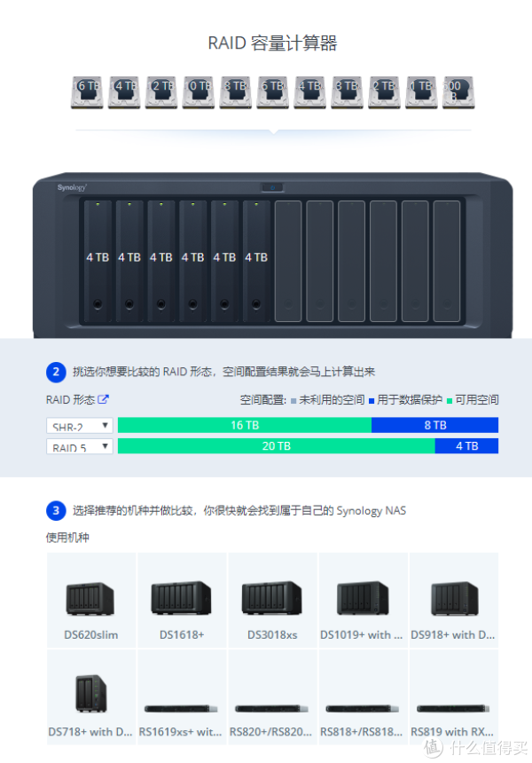This screenshot has height=763, width=532.
Task: Click the last empty drive bay
Action: coord(446,262)
